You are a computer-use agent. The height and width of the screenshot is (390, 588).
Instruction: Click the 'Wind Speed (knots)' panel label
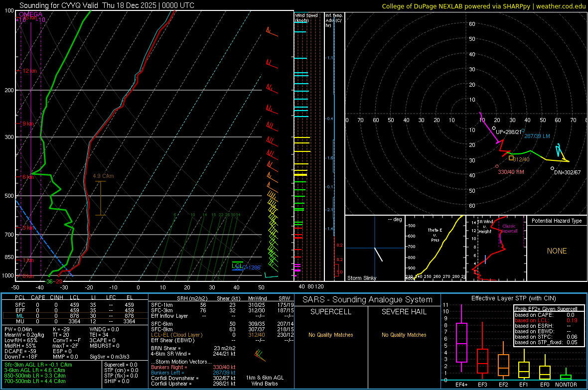[x=306, y=17]
